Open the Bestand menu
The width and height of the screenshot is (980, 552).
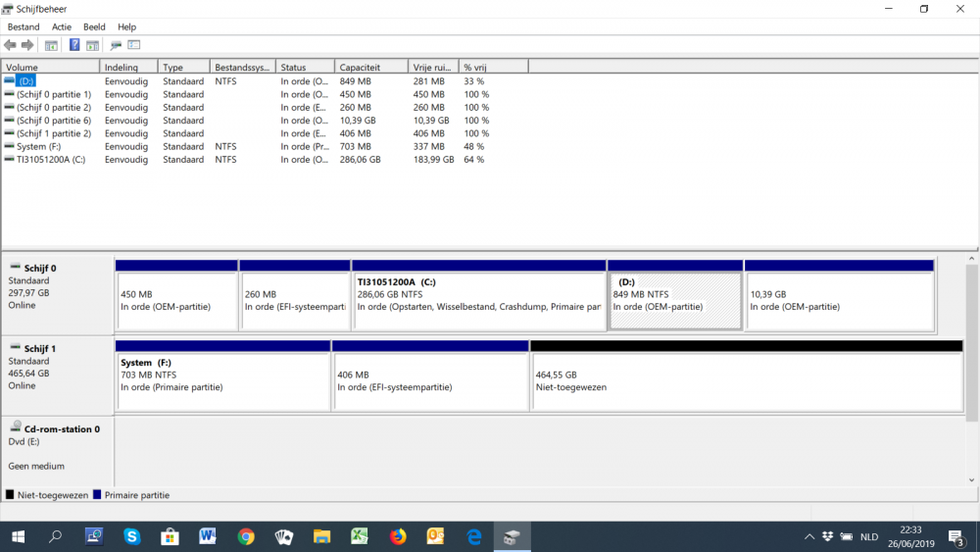[x=24, y=26]
